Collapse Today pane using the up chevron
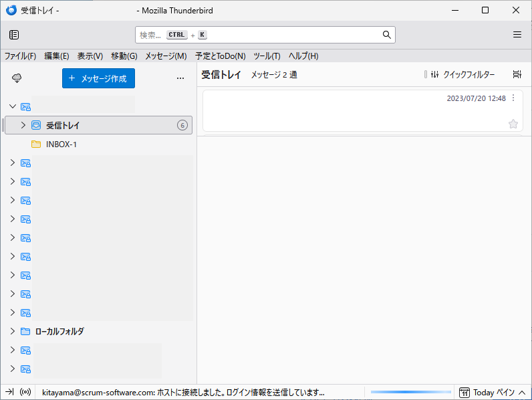 point(522,393)
